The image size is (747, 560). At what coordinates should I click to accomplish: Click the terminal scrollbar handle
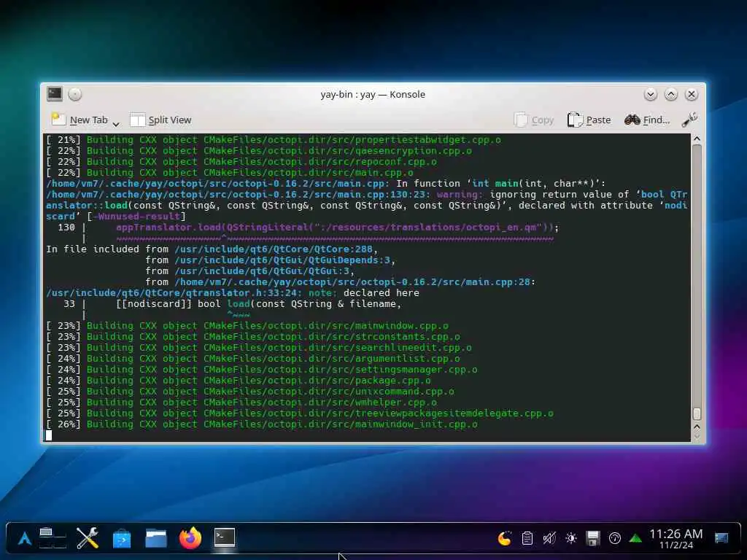coord(697,413)
